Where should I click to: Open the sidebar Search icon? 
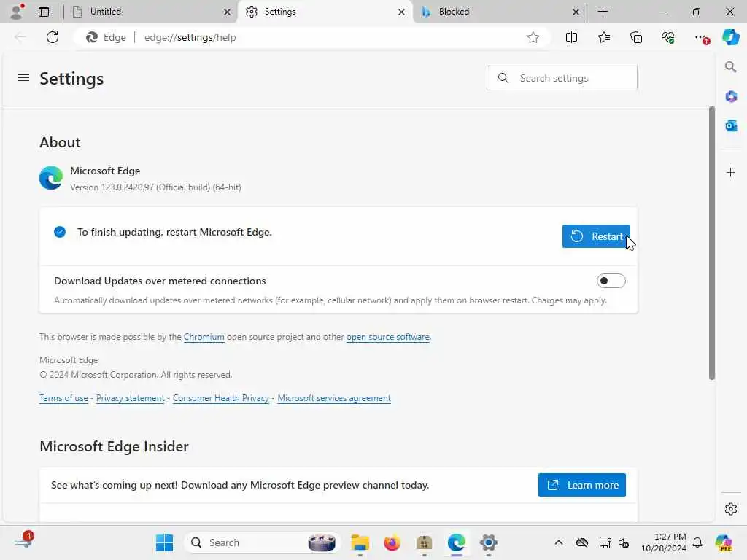click(x=730, y=66)
